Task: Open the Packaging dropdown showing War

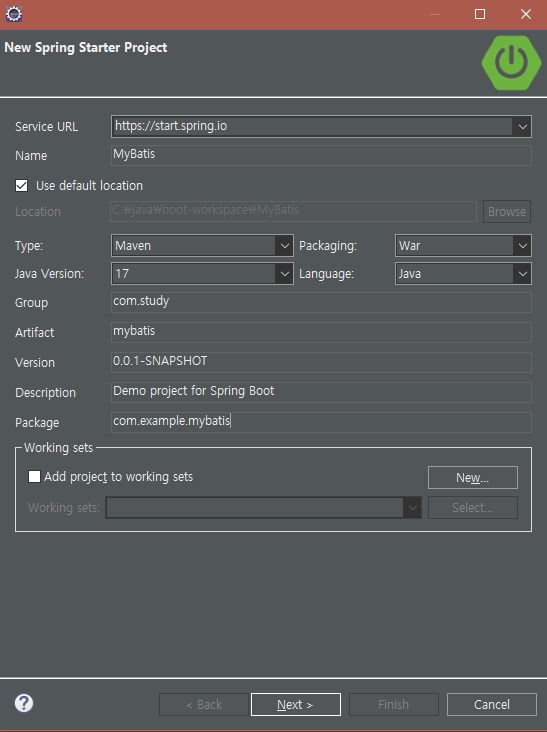Action: pyautogui.click(x=463, y=246)
